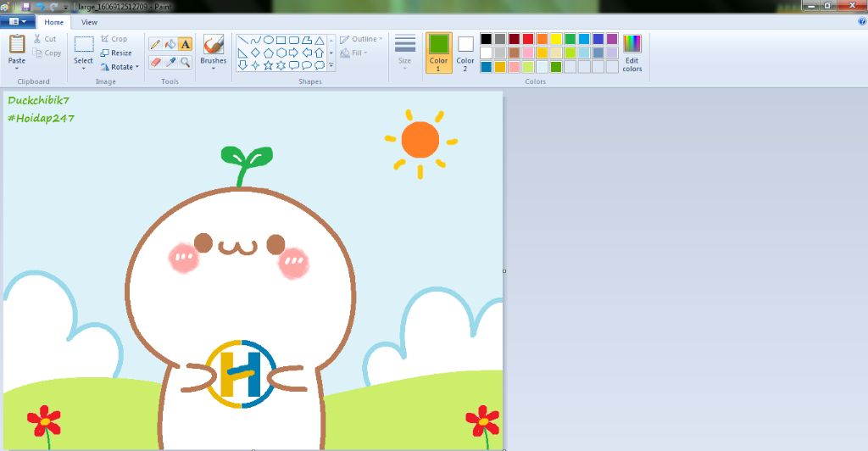
Task: Select the Pencil tool
Action: [x=156, y=44]
